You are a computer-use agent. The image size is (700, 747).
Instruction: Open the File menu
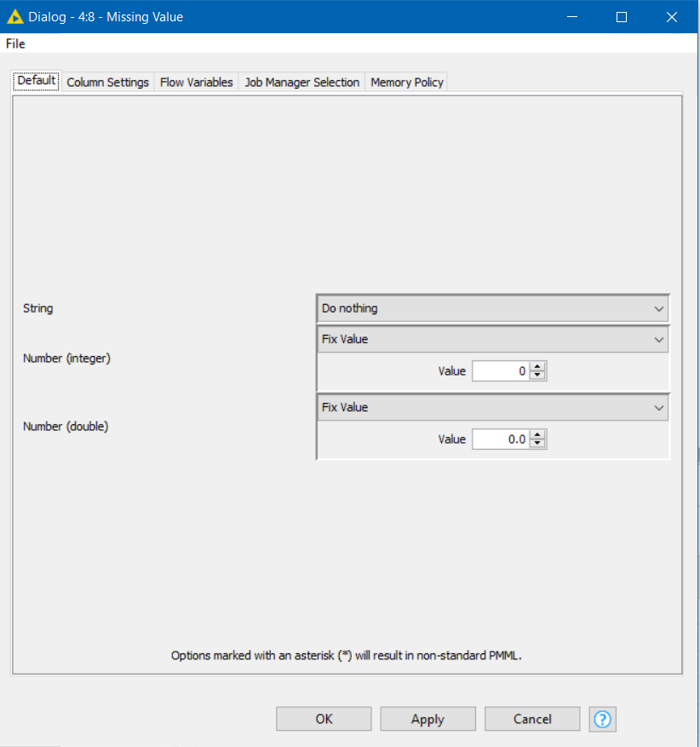[x=15, y=43]
